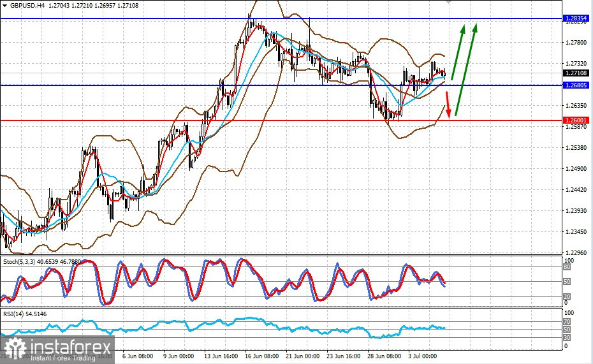Image resolution: width=593 pixels, height=364 pixels.
Task: Click the 1.27800 price axis value
Action: point(576,42)
